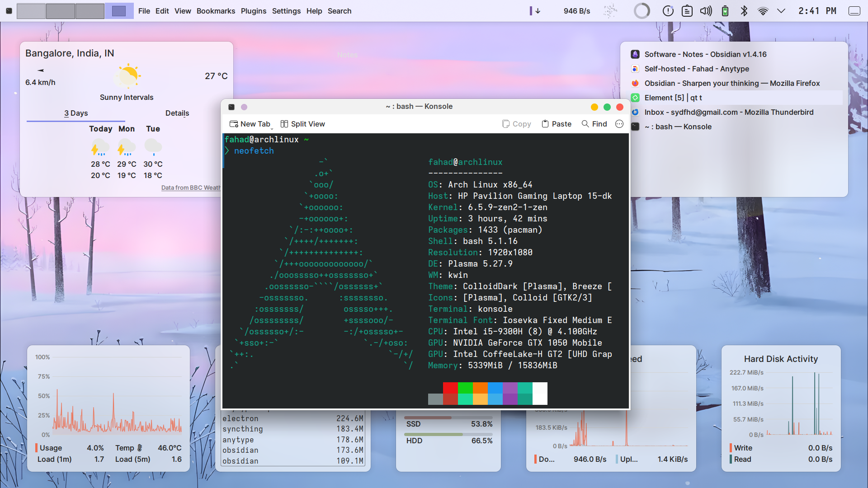Click the Element icon in the window list

pos(635,98)
